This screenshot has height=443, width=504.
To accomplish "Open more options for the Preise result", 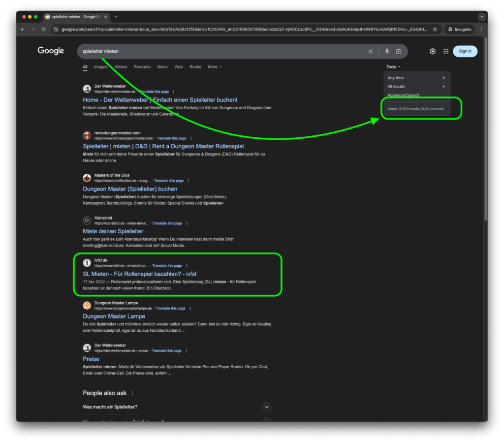I will pos(187,351).
